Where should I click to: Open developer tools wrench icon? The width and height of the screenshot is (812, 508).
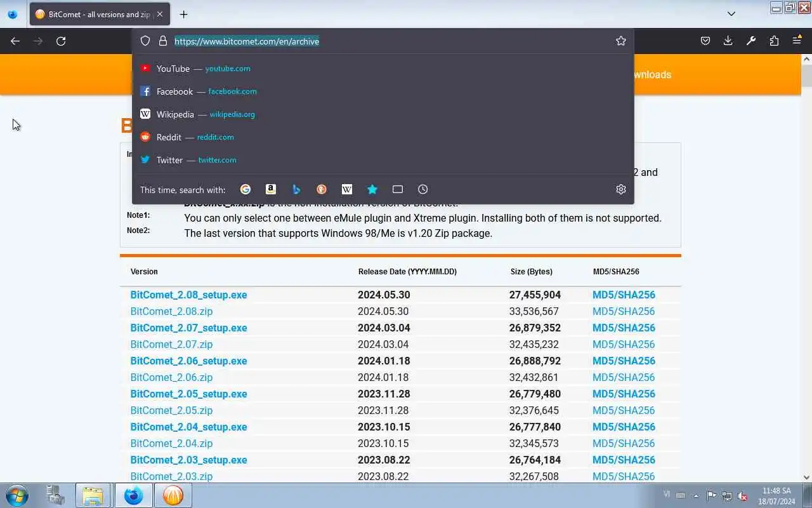click(751, 41)
